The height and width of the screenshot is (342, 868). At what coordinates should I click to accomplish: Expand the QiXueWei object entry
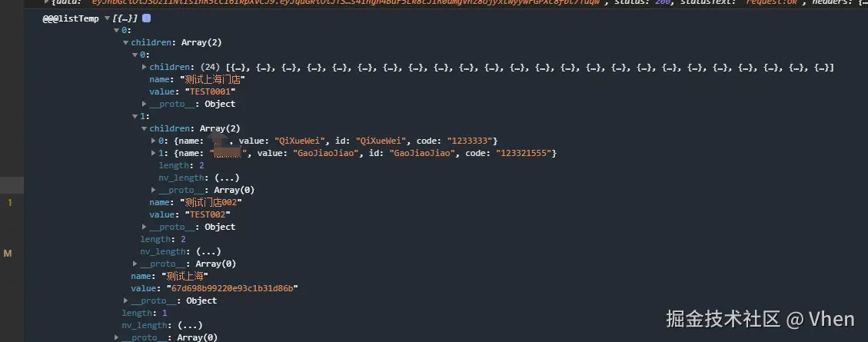(x=154, y=141)
